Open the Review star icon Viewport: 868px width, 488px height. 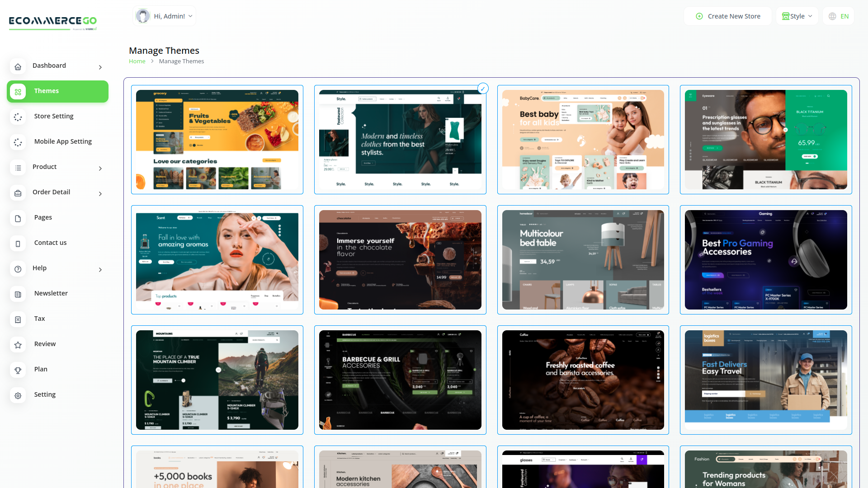coord(18,345)
